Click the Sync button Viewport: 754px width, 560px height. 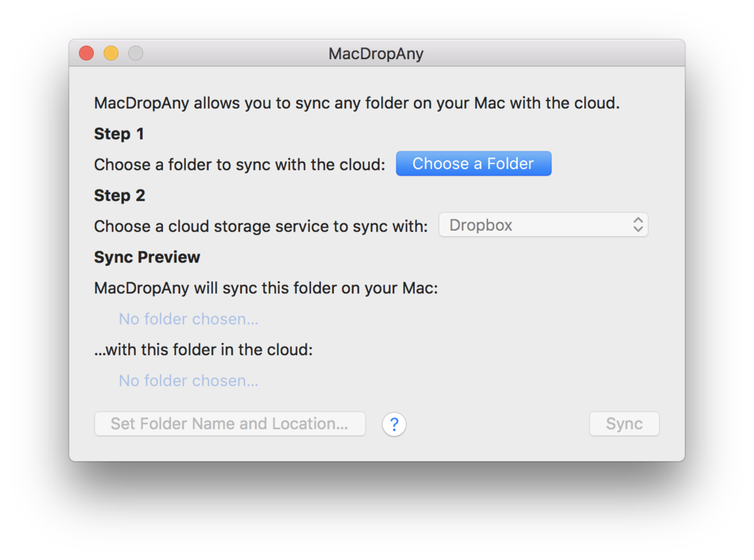(624, 423)
